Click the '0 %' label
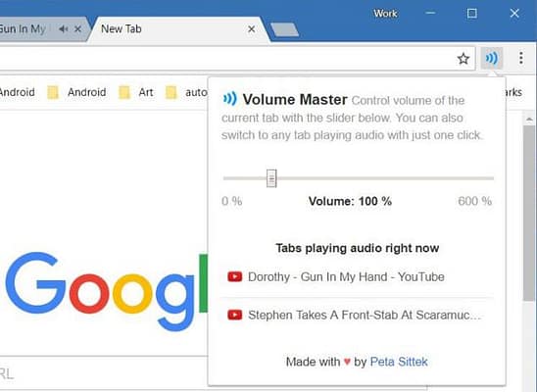Image resolution: width=537 pixels, height=392 pixels. click(232, 201)
